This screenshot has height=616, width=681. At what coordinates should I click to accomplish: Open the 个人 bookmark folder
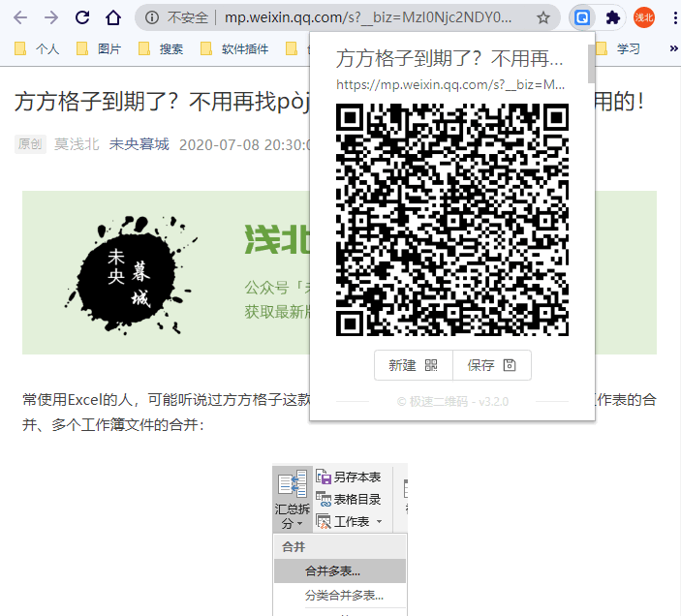(x=38, y=48)
